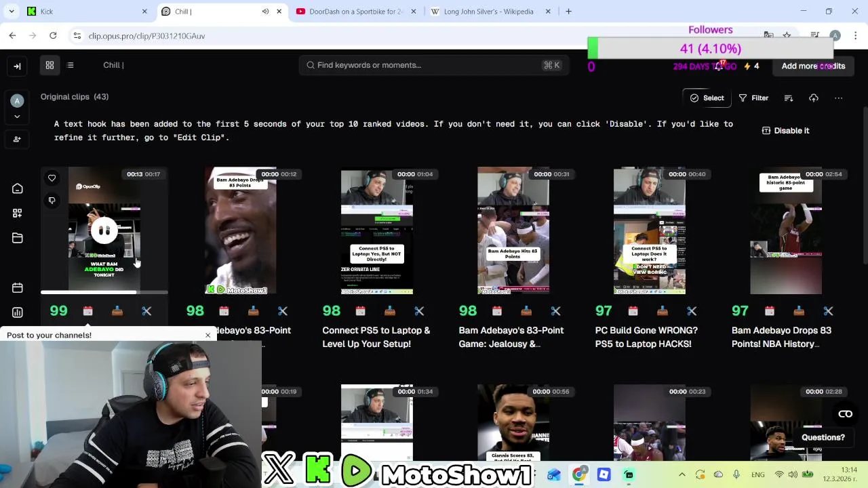Edit the 00:12 clip with scissors icon
This screenshot has height=488, width=868.
[x=283, y=311]
